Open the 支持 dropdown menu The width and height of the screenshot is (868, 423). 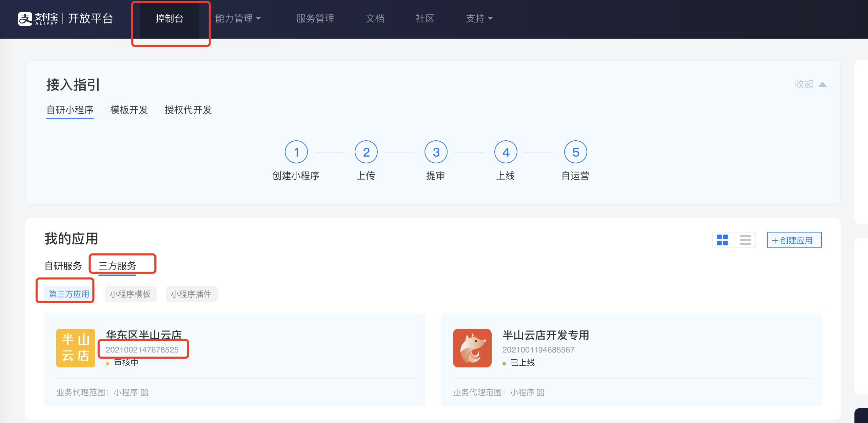pos(479,18)
